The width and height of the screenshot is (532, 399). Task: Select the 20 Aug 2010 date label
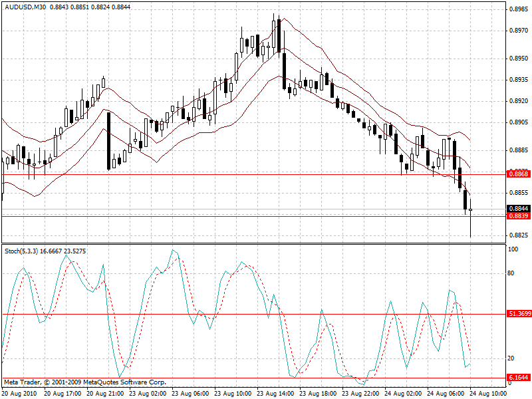[x=19, y=394]
